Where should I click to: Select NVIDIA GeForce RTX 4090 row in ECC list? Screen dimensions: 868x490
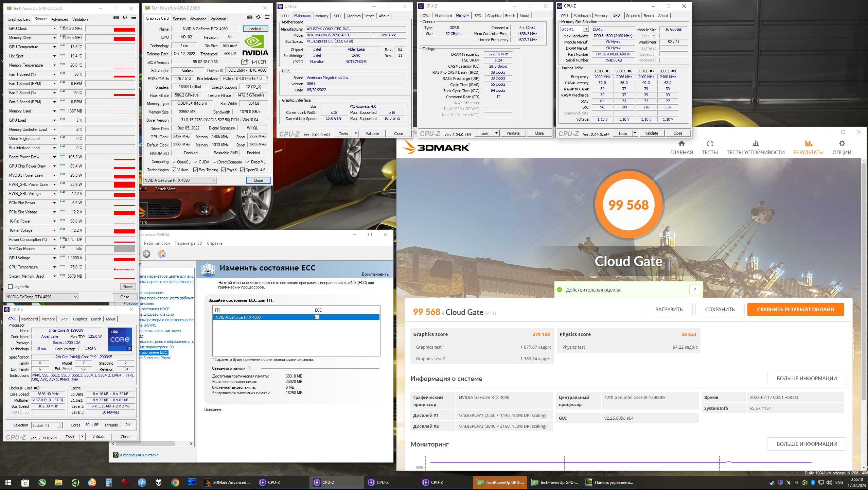tap(296, 317)
